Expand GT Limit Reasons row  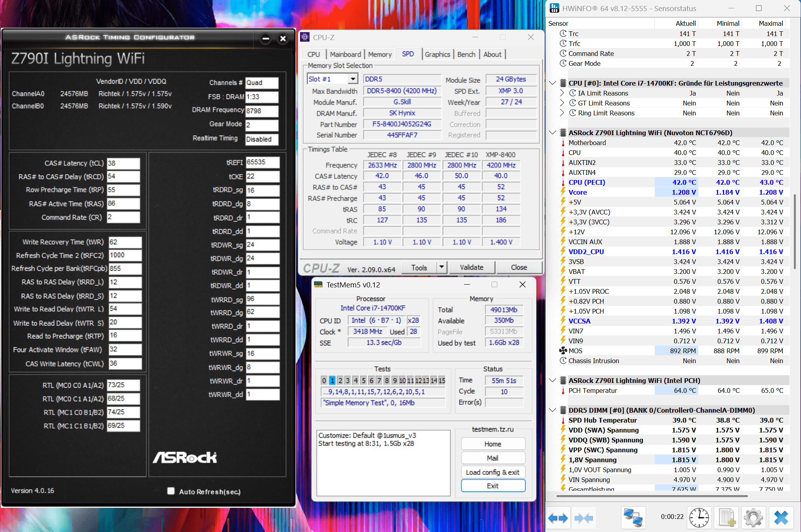562,103
